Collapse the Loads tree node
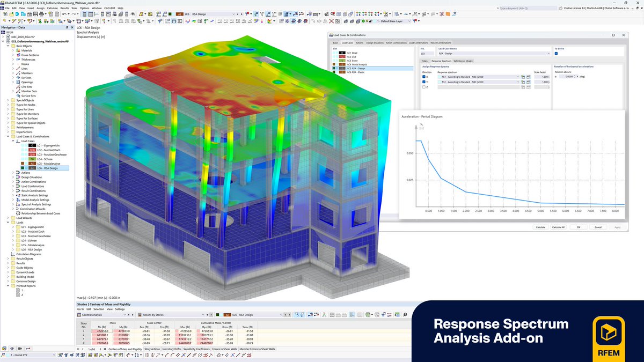 pos(8,222)
